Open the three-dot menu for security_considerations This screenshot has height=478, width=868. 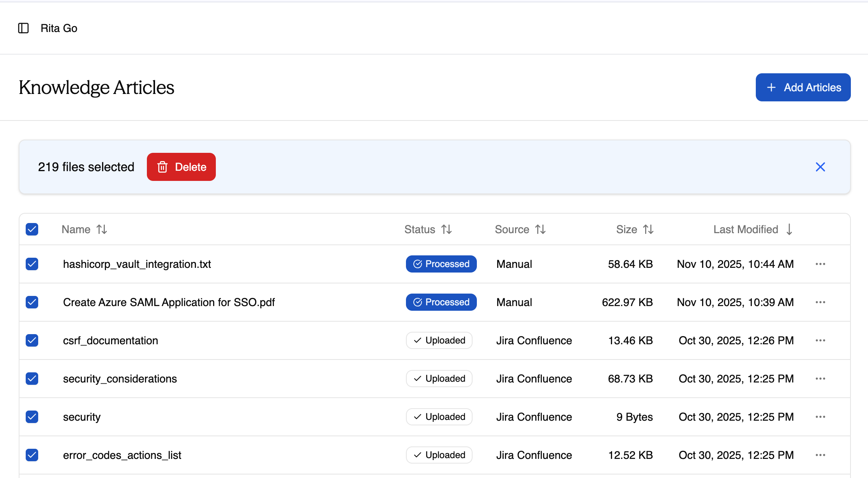(820, 379)
